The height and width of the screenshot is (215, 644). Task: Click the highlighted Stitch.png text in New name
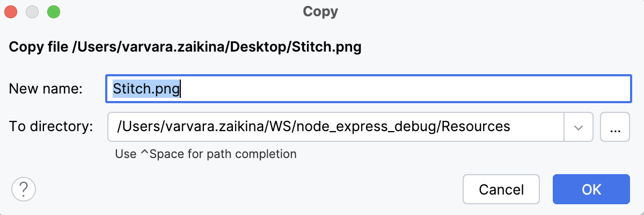click(x=147, y=89)
